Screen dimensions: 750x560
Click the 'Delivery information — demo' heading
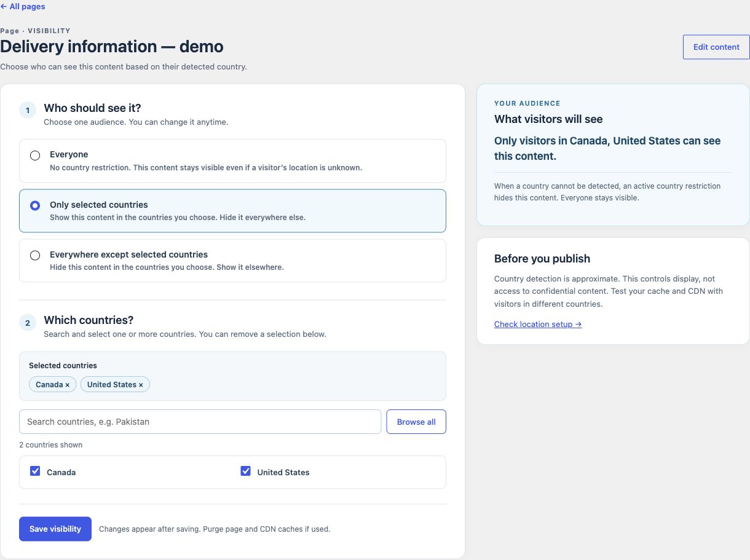coord(112,47)
